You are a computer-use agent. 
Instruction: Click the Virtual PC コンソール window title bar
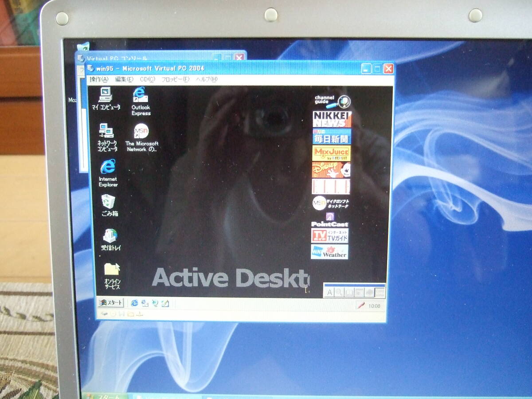tap(160, 57)
